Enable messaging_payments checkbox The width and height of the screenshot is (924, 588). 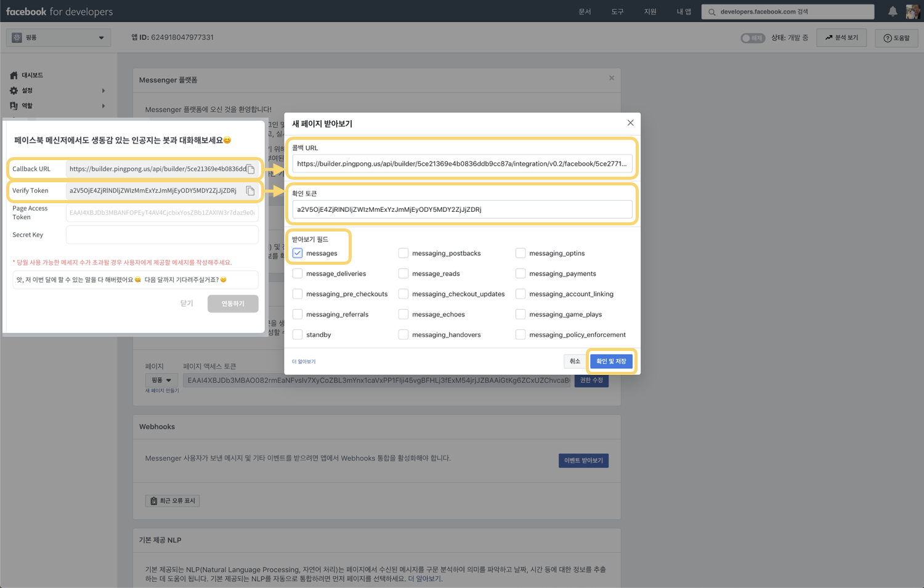[521, 273]
